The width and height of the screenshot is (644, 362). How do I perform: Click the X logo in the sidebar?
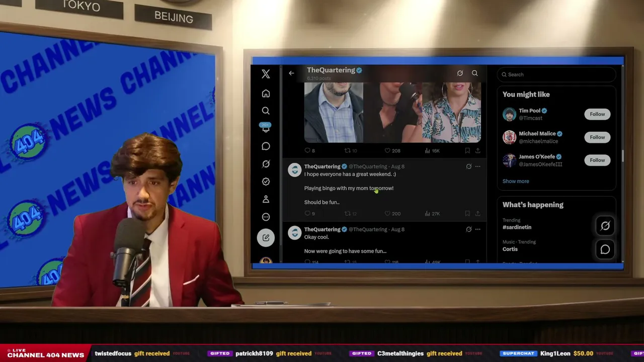pyautogui.click(x=266, y=74)
